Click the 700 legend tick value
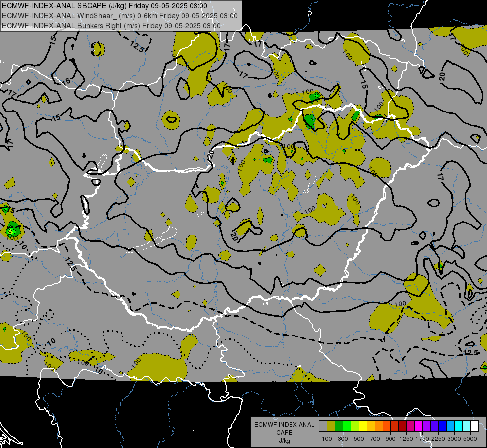The height and width of the screenshot is (448, 487). pyautogui.click(x=375, y=439)
